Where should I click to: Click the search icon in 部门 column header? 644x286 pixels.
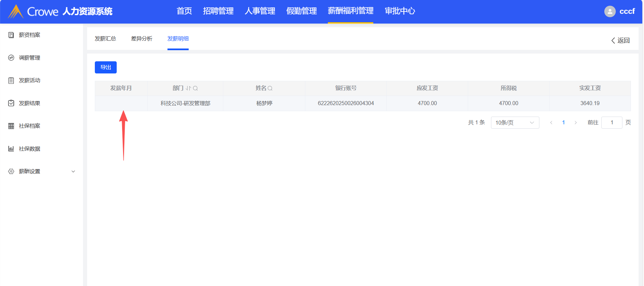[195, 88]
